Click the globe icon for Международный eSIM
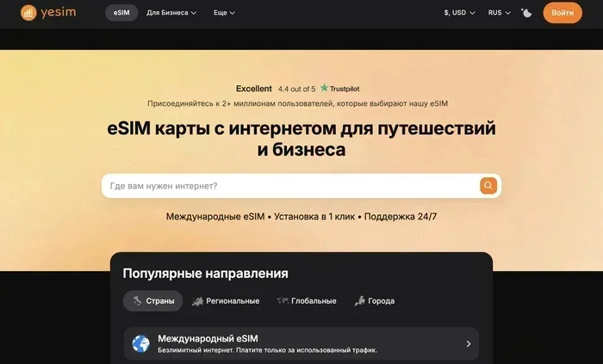Viewport: 603px width, 364px height. [141, 343]
